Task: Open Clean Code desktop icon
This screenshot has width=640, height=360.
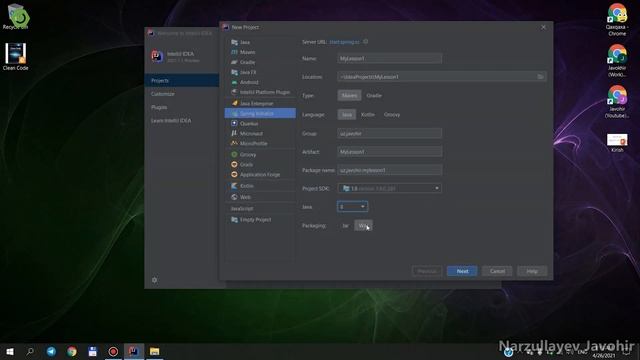Action: [16, 57]
